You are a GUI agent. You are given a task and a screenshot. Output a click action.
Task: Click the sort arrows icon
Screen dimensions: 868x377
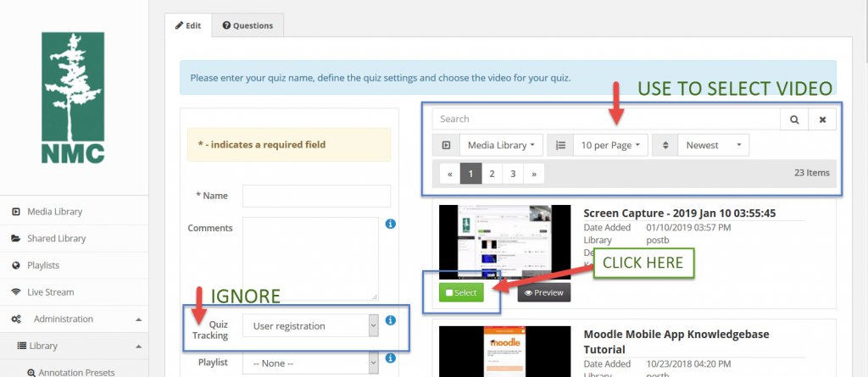point(665,146)
